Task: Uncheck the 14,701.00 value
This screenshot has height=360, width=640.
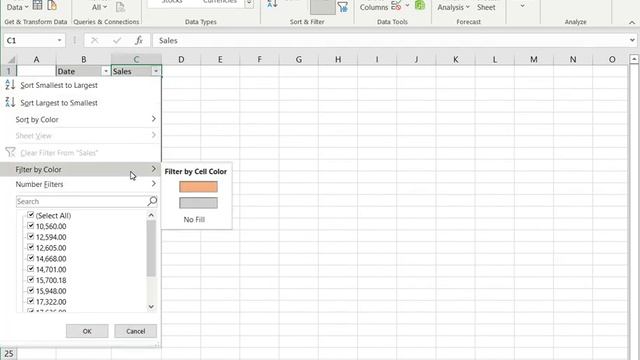Action: (x=31, y=269)
